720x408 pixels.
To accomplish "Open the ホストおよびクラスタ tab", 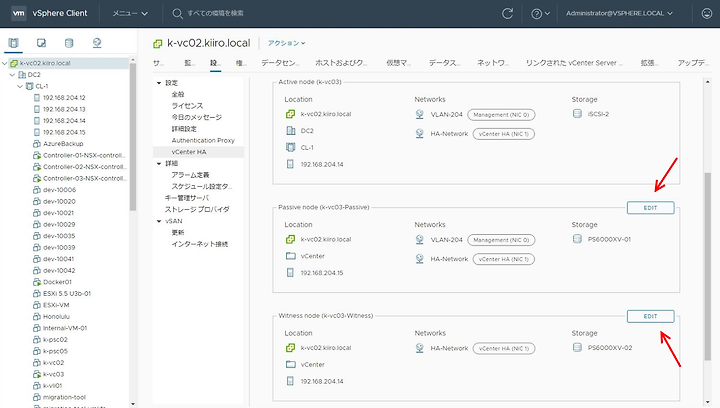I will tap(341, 63).
